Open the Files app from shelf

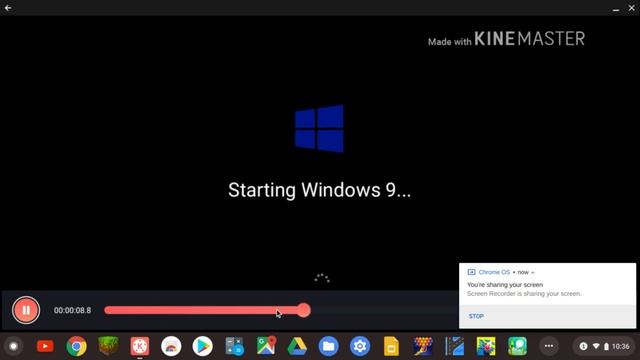tap(329, 346)
